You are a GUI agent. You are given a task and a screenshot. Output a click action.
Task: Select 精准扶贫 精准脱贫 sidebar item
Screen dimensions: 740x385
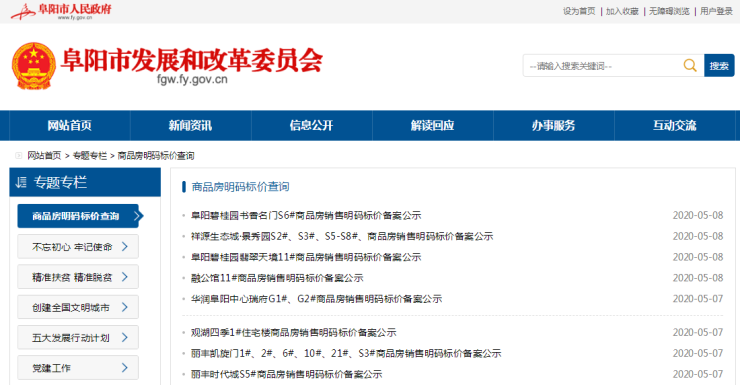pos(78,276)
